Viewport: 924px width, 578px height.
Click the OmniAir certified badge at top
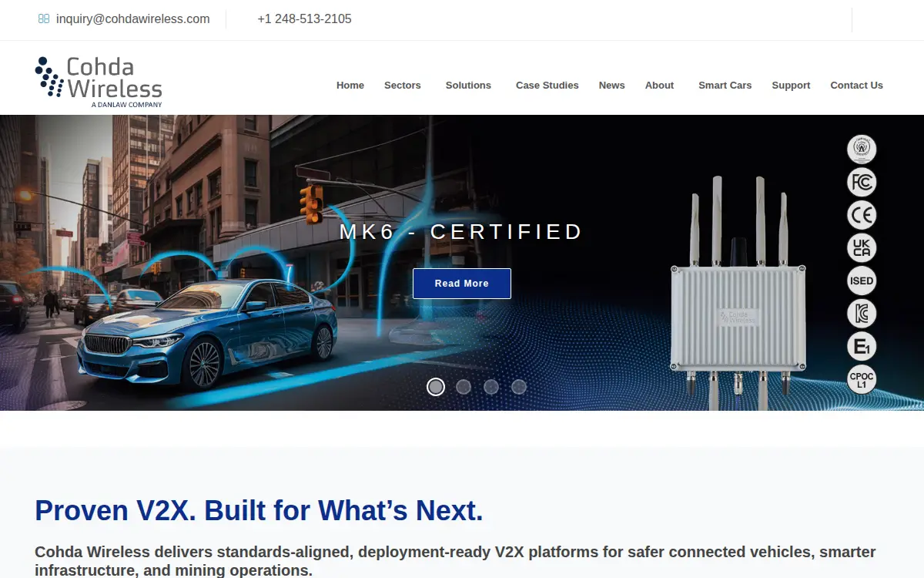[x=862, y=150]
